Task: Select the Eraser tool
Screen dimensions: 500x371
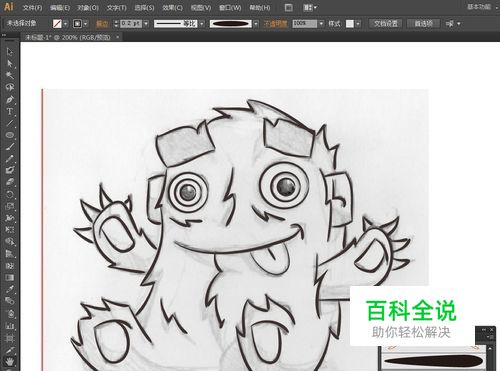Action: pos(10,182)
